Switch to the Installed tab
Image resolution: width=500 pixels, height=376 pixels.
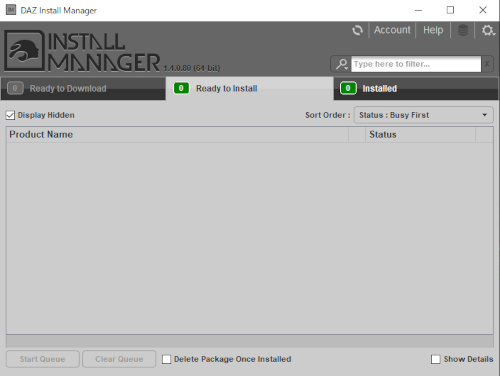(x=416, y=88)
